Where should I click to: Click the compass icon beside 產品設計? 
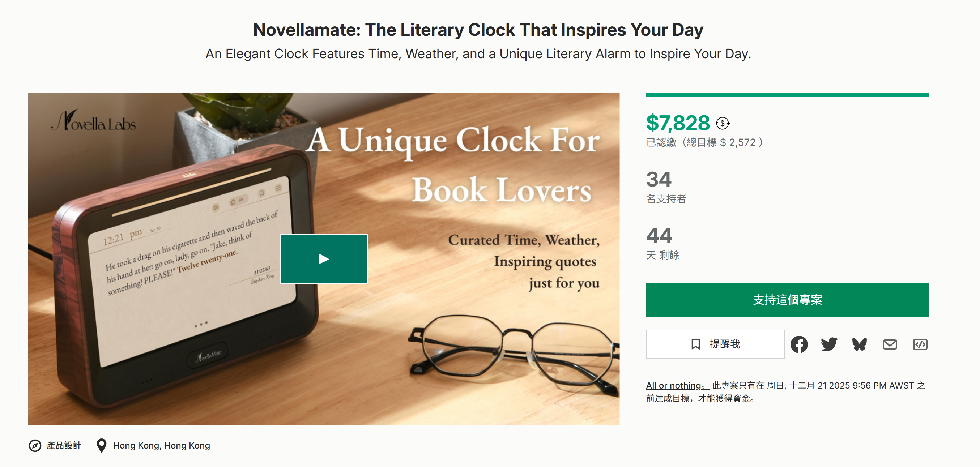click(35, 445)
